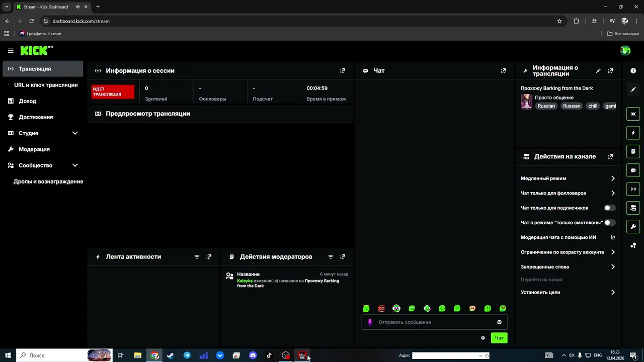Bookmark this page with the star icon
The height and width of the screenshot is (362, 644).
[x=559, y=21]
